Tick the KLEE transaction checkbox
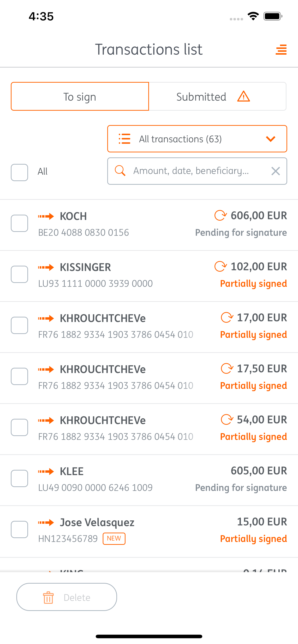 (x=19, y=478)
